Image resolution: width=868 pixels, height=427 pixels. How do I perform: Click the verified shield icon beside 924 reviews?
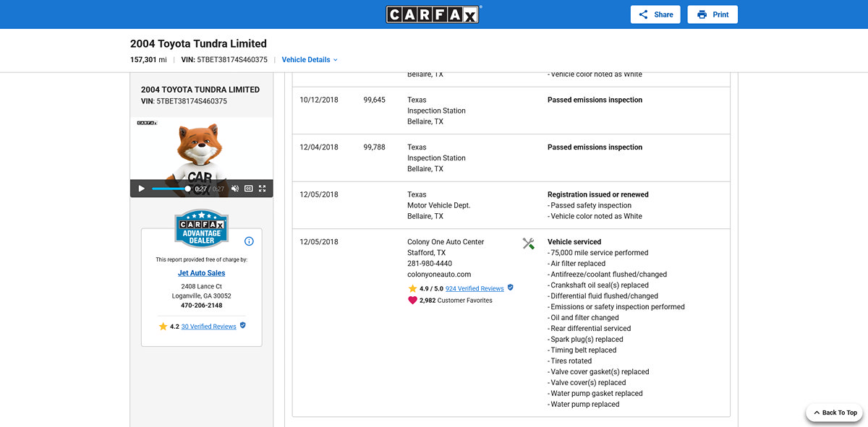tap(510, 288)
